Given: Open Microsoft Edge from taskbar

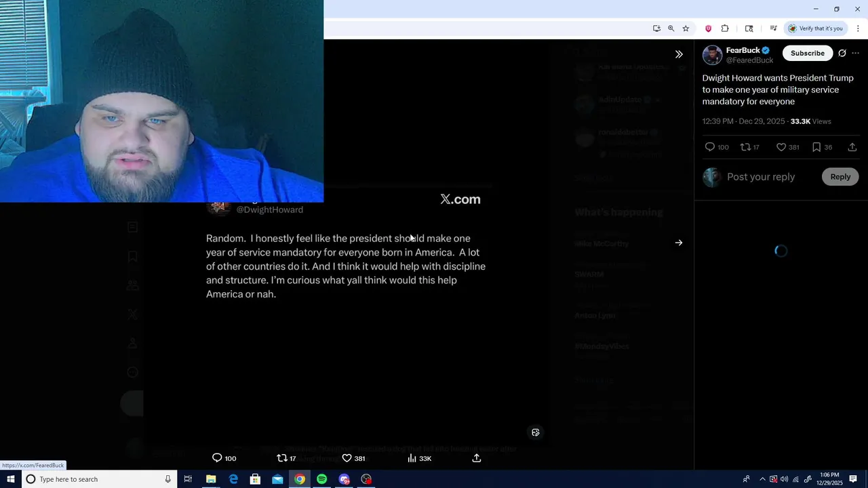Looking at the screenshot, I should click(233, 479).
